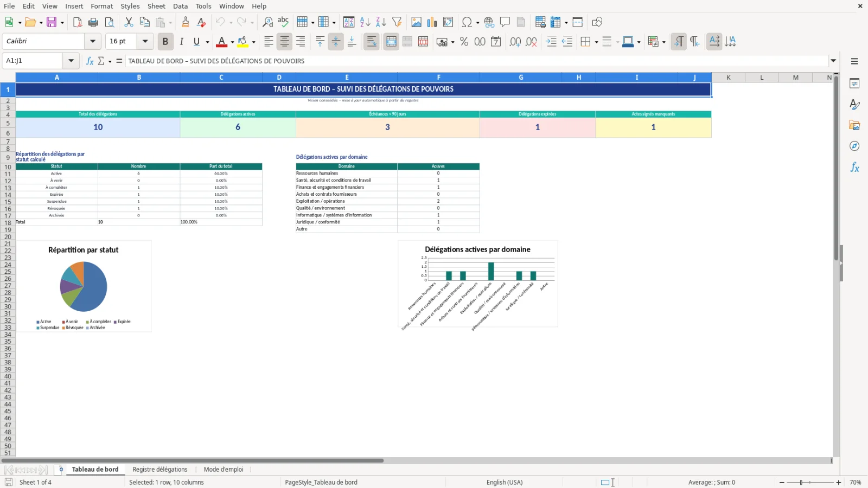Toggle Underline formatting

[196, 42]
